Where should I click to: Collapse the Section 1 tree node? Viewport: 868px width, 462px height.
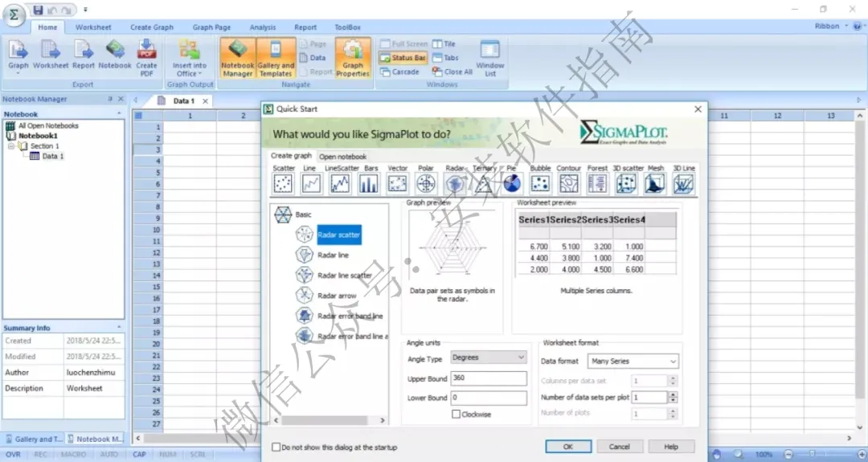pyautogui.click(x=10, y=146)
